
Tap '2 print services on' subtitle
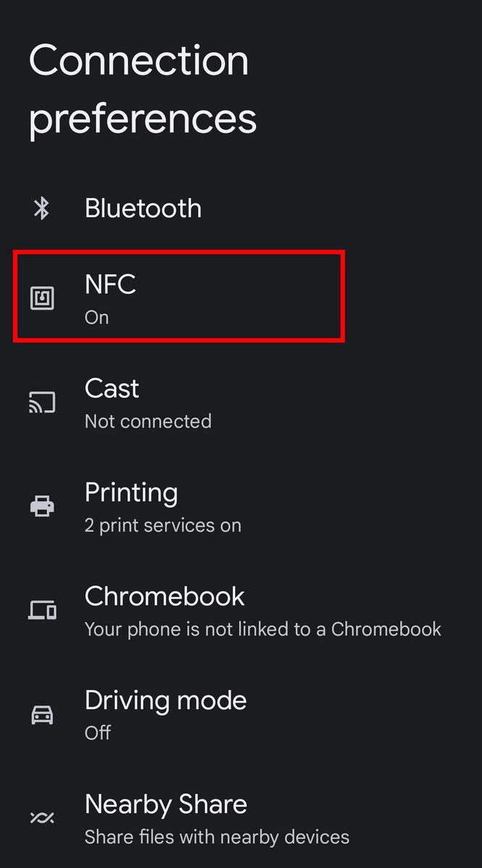[163, 525]
